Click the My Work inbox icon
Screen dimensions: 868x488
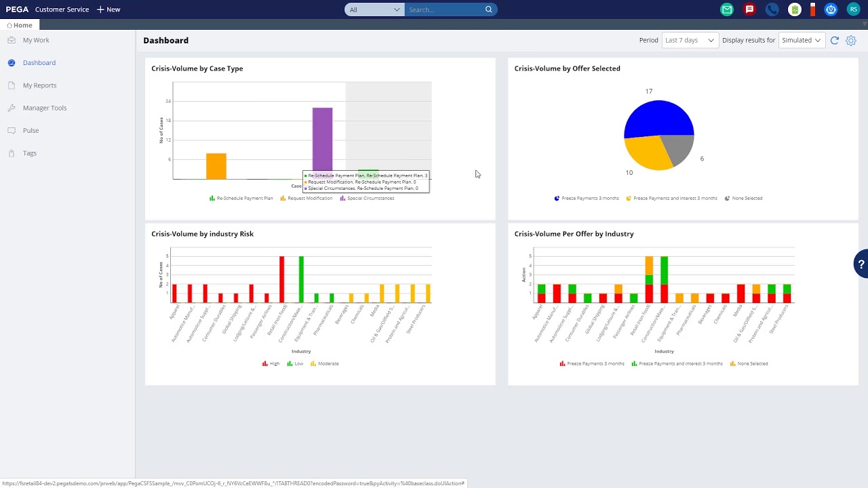(x=12, y=40)
